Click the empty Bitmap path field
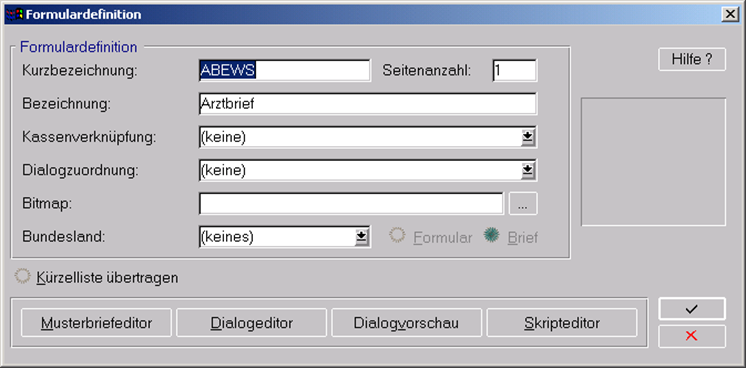Image resolution: width=746 pixels, height=368 pixels. [x=351, y=204]
